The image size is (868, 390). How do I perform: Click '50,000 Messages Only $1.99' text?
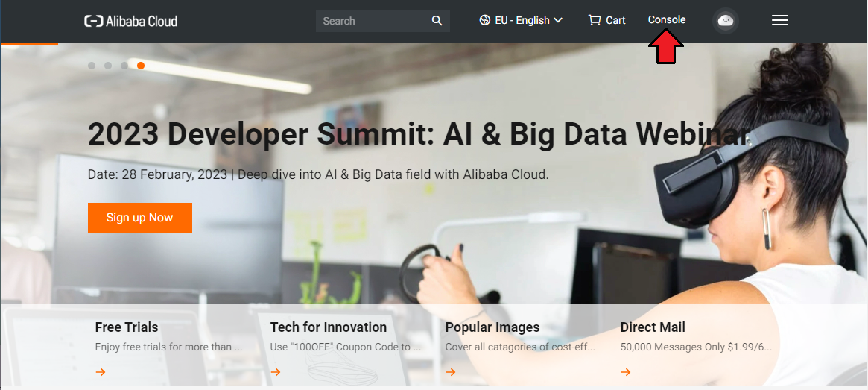pyautogui.click(x=696, y=348)
